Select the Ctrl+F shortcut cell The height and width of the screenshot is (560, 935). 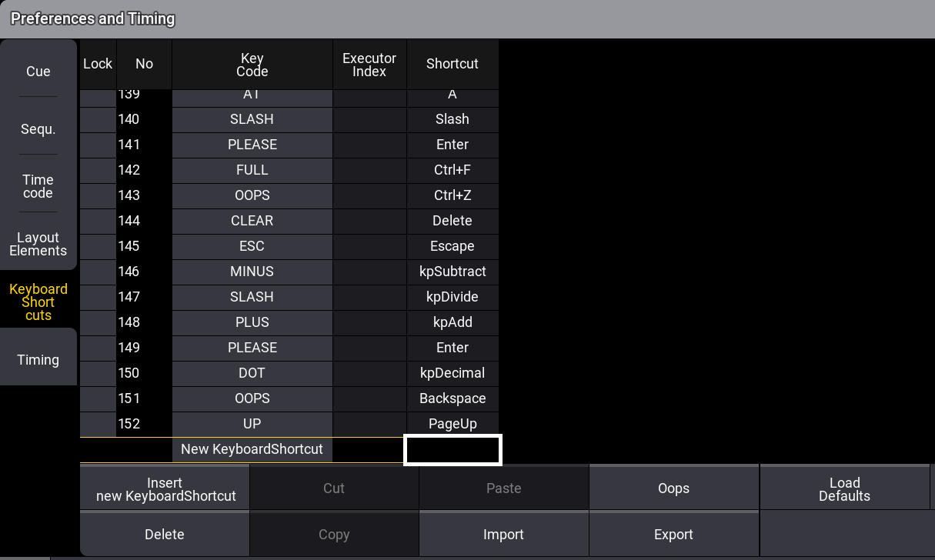tap(452, 170)
